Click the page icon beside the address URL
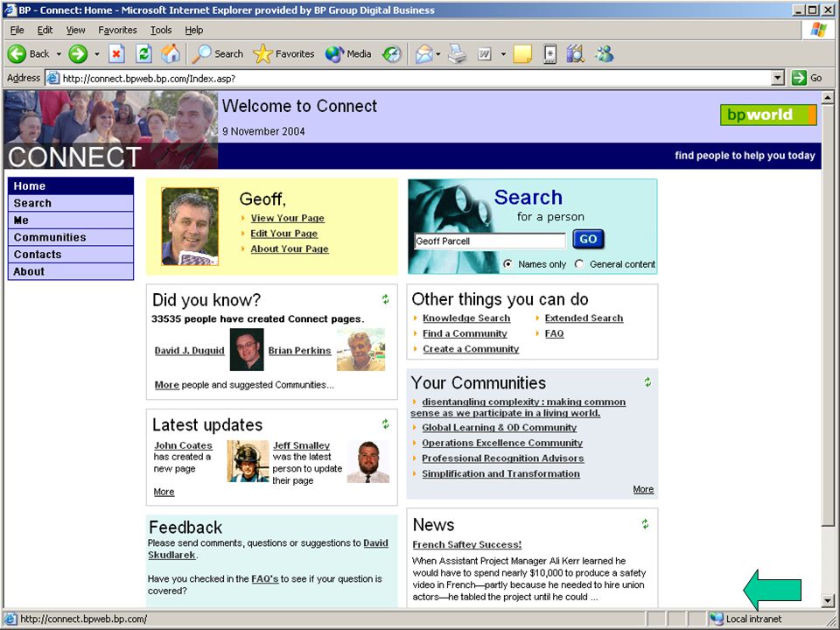840x630 pixels. (x=52, y=78)
